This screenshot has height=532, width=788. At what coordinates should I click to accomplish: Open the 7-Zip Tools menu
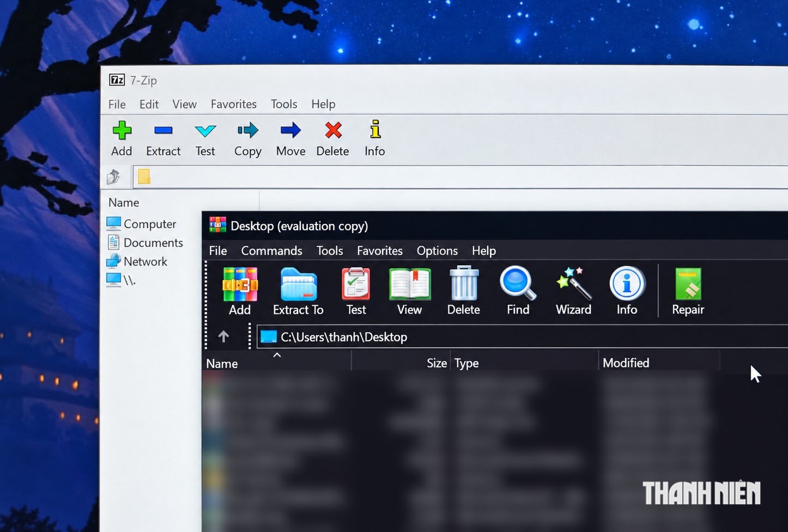click(284, 104)
